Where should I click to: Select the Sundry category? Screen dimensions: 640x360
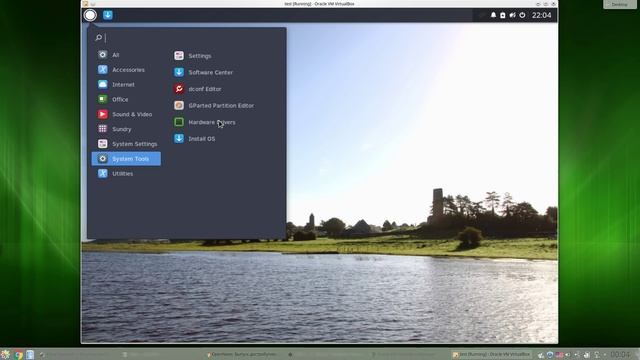click(126, 129)
